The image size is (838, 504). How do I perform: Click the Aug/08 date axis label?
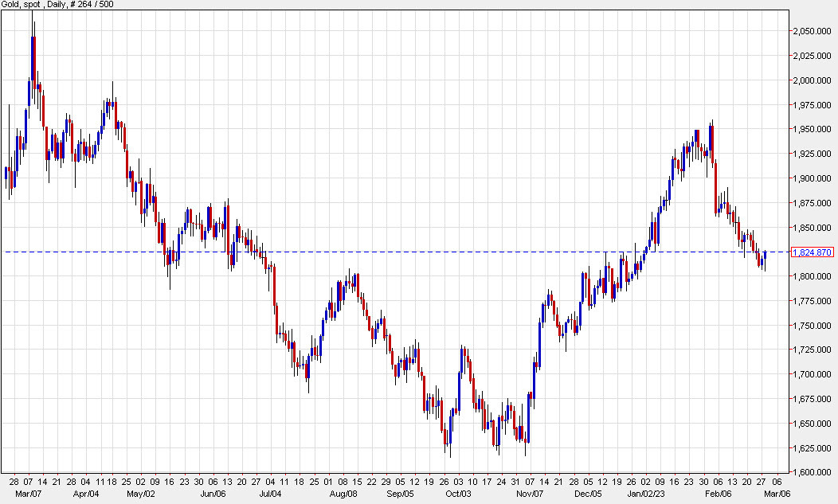tap(344, 493)
